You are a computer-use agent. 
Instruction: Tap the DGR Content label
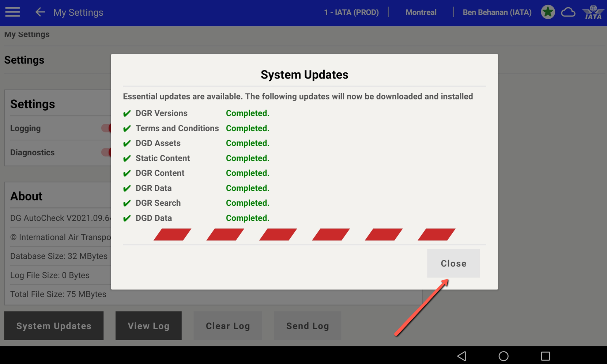coord(160,173)
